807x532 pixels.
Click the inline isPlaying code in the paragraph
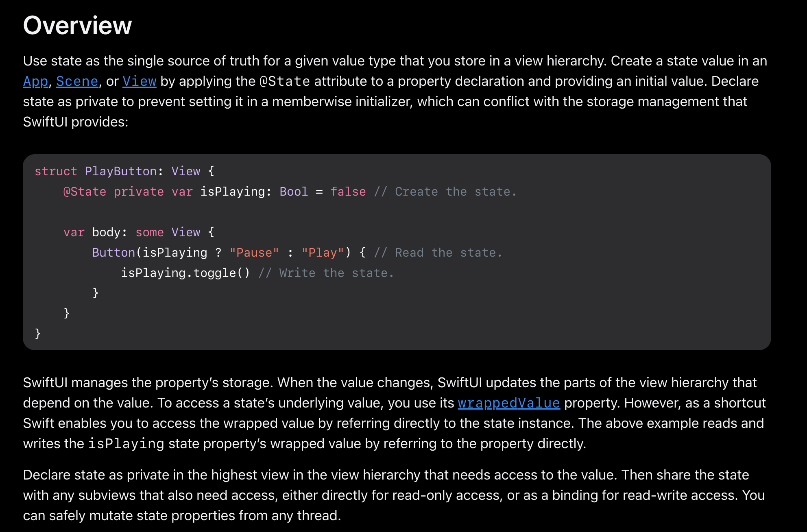pos(126,444)
